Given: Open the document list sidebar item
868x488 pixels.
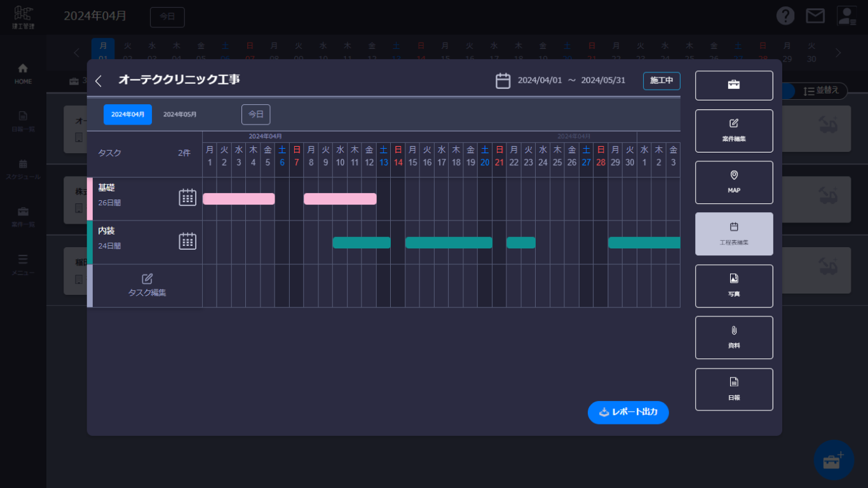Looking at the screenshot, I should (x=23, y=121).
